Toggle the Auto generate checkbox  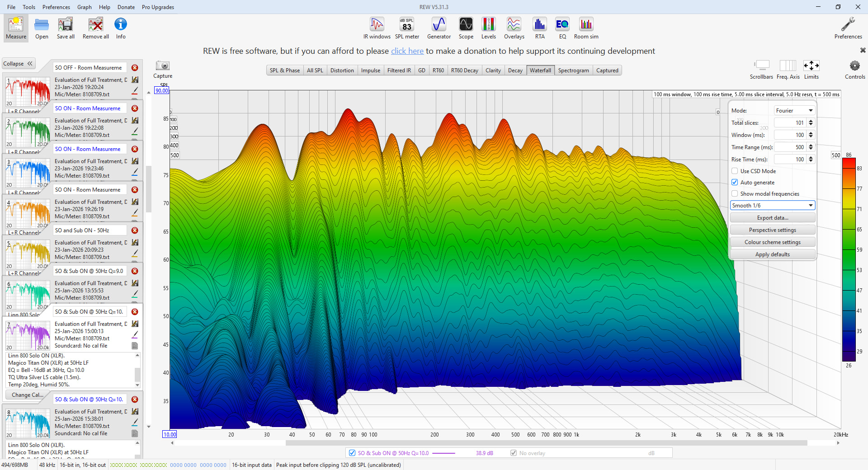[735, 183]
